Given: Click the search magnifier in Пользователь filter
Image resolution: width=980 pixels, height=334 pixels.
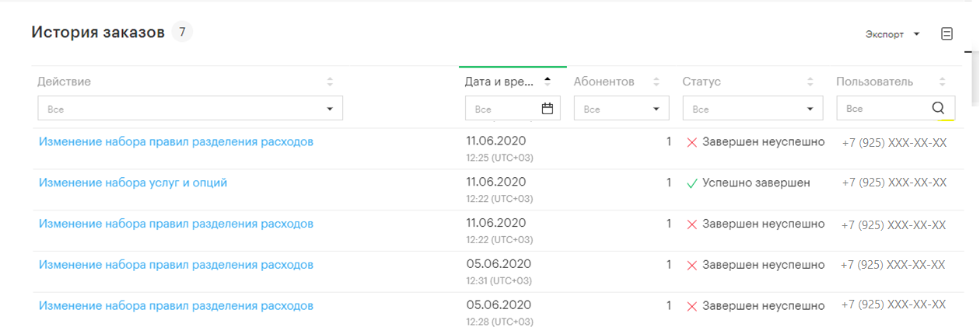Looking at the screenshot, I should pos(938,108).
